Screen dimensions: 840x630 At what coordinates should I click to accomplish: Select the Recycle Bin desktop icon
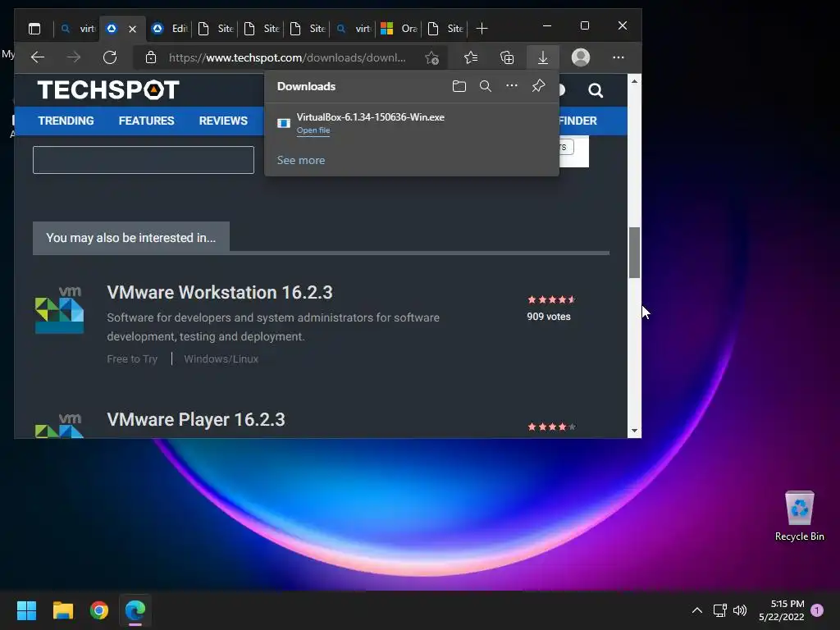pyautogui.click(x=799, y=516)
